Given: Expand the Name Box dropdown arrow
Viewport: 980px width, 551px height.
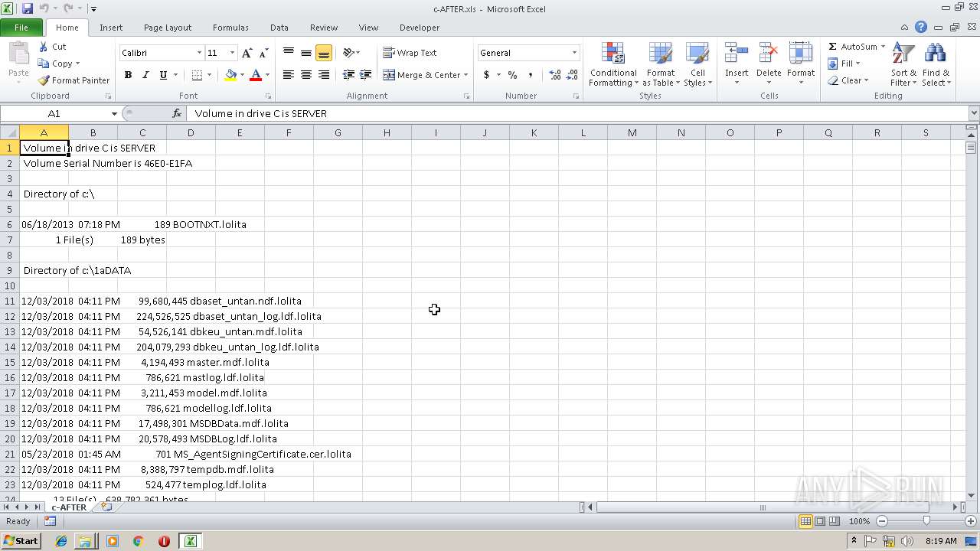Looking at the screenshot, I should [114, 113].
